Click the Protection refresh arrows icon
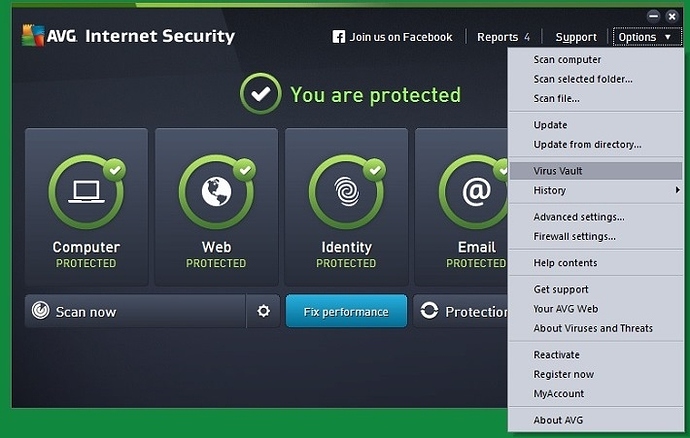 coord(429,311)
